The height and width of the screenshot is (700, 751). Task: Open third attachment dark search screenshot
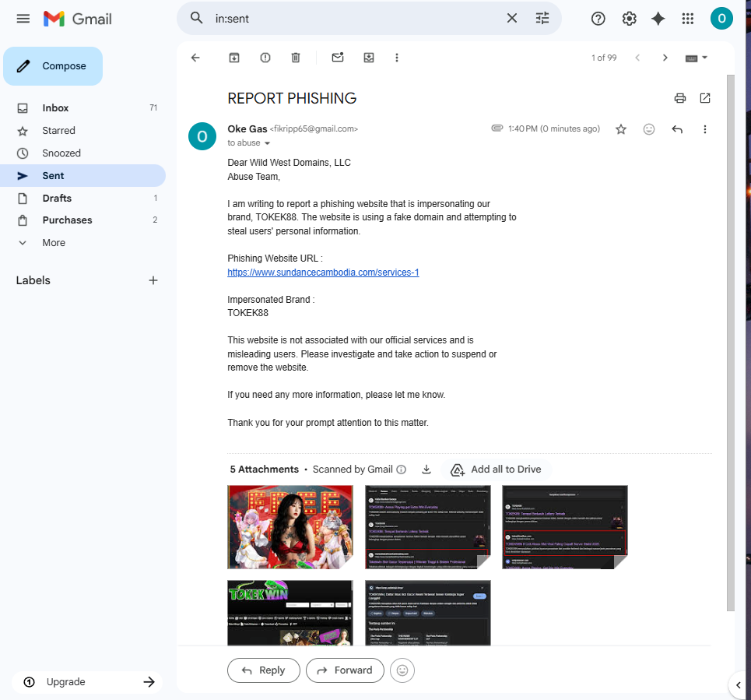click(x=565, y=527)
